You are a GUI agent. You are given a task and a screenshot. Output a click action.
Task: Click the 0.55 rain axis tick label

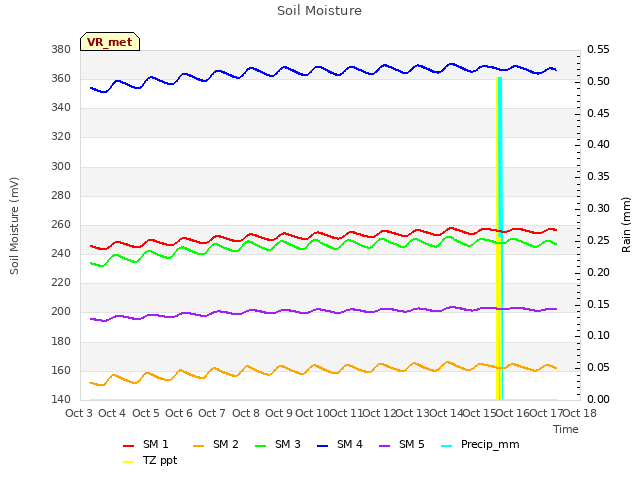click(598, 50)
